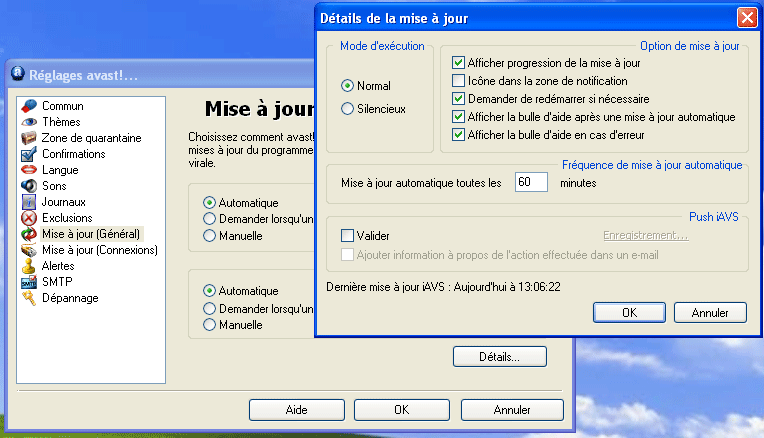Click the Mise à jour (Connexions) cable icon

pyautogui.click(x=29, y=250)
